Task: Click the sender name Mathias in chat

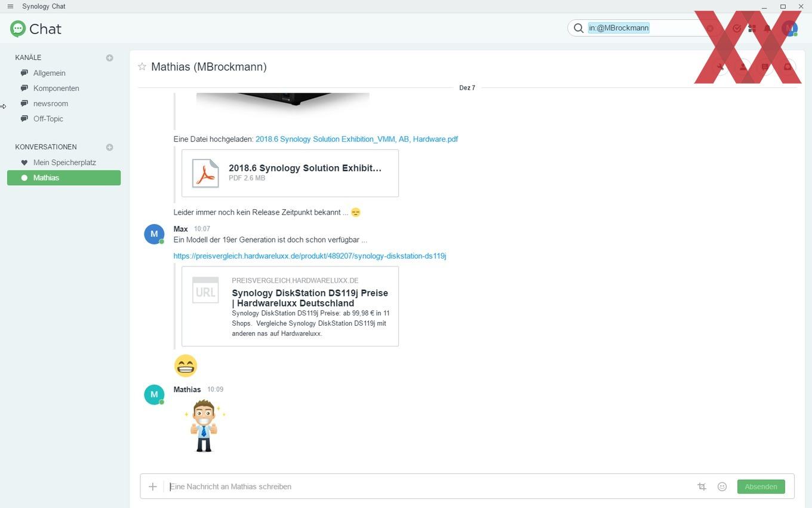Action: (x=187, y=390)
